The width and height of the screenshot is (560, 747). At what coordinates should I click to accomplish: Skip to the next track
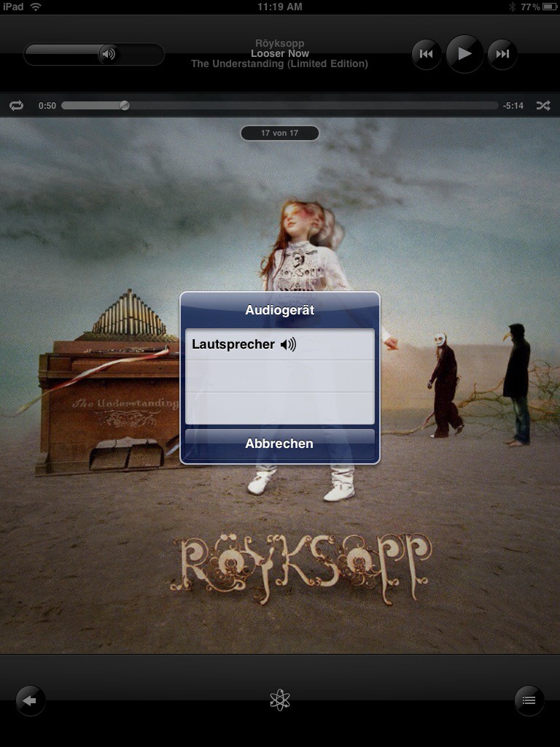point(502,54)
